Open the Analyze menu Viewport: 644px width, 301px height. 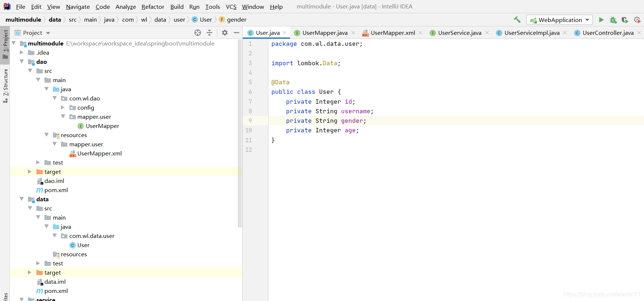tap(125, 7)
